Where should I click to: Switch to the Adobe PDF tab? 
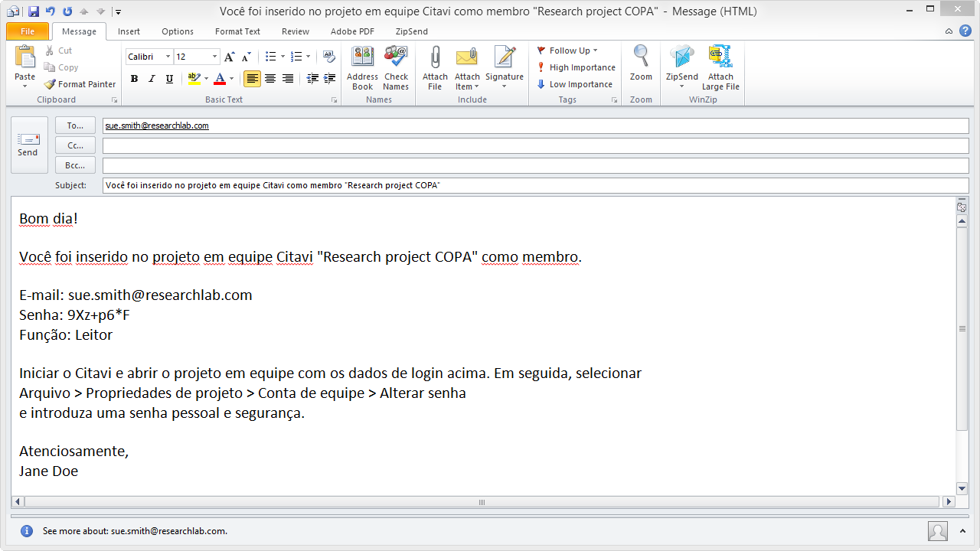click(352, 31)
